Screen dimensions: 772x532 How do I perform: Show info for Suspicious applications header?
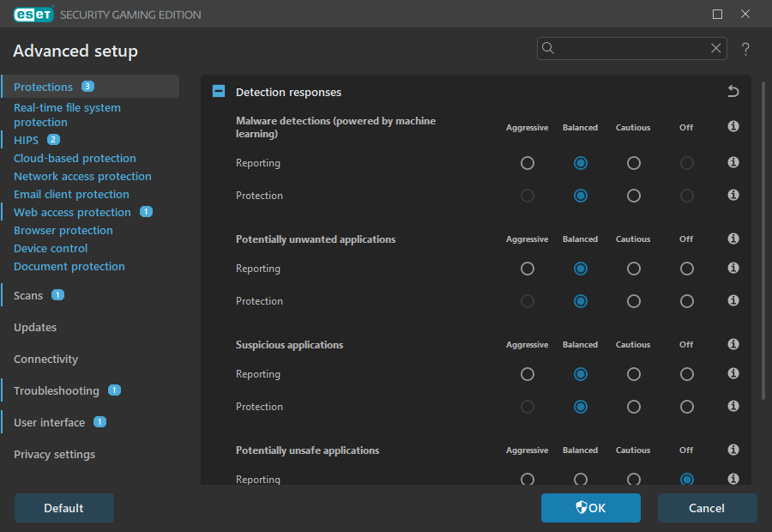[x=733, y=344]
